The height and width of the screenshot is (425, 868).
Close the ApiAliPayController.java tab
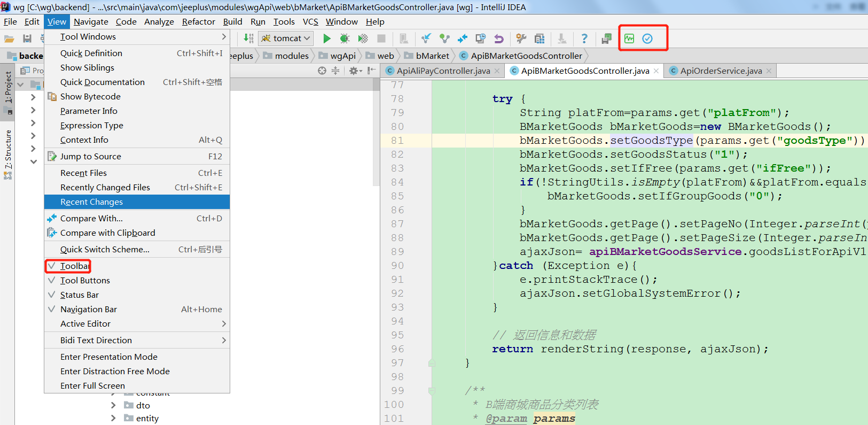point(497,71)
